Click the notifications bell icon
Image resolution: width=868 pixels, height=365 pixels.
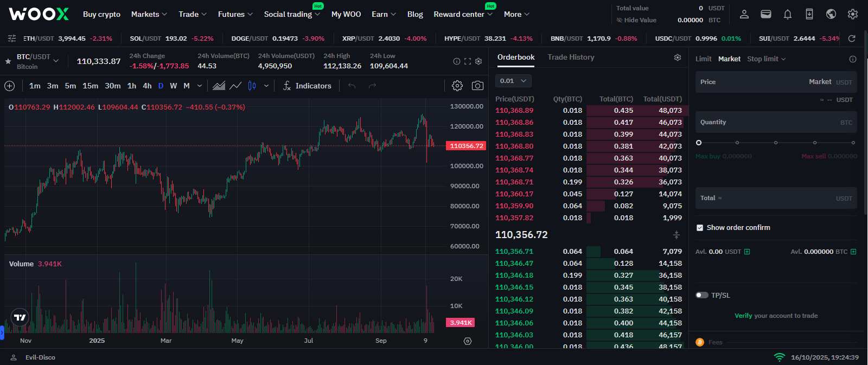point(788,14)
